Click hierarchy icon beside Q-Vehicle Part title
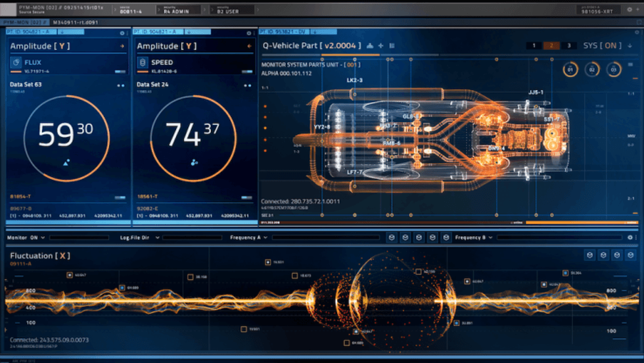 pos(369,45)
